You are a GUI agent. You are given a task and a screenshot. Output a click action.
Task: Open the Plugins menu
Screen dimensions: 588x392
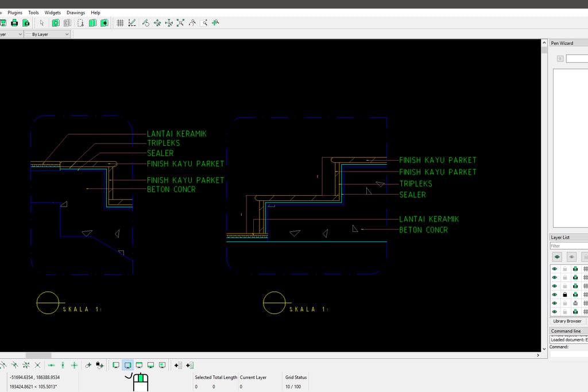point(15,13)
